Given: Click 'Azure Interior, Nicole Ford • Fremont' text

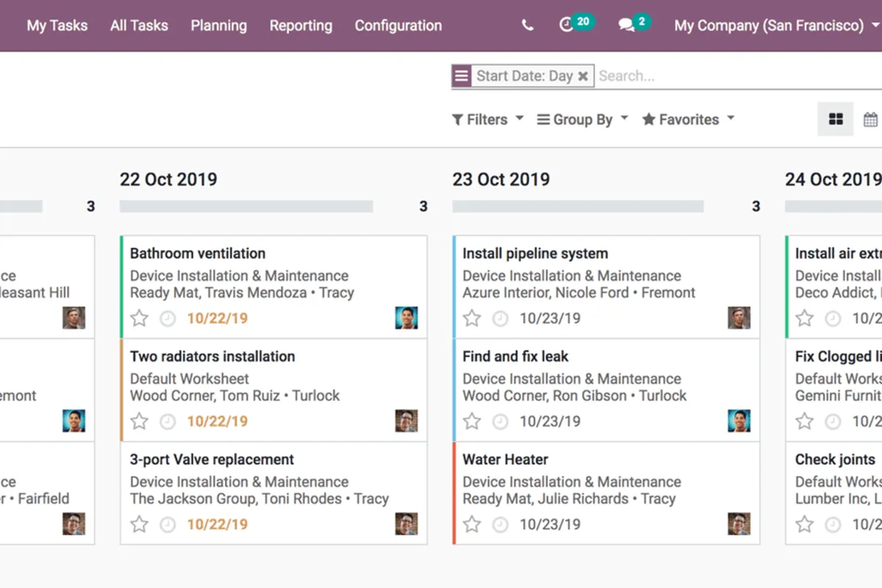Looking at the screenshot, I should point(579,293).
